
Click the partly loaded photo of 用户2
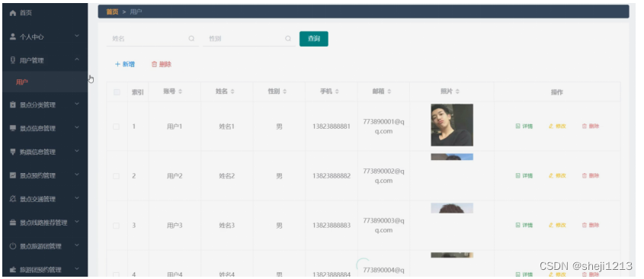(452, 157)
